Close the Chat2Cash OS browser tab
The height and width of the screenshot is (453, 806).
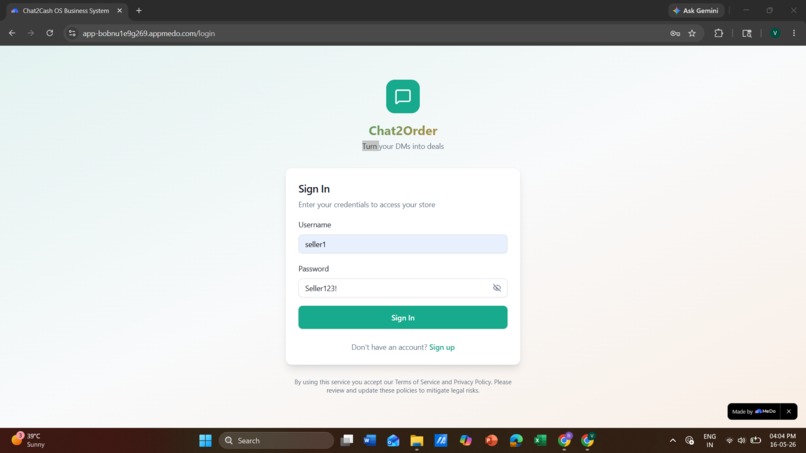120,11
